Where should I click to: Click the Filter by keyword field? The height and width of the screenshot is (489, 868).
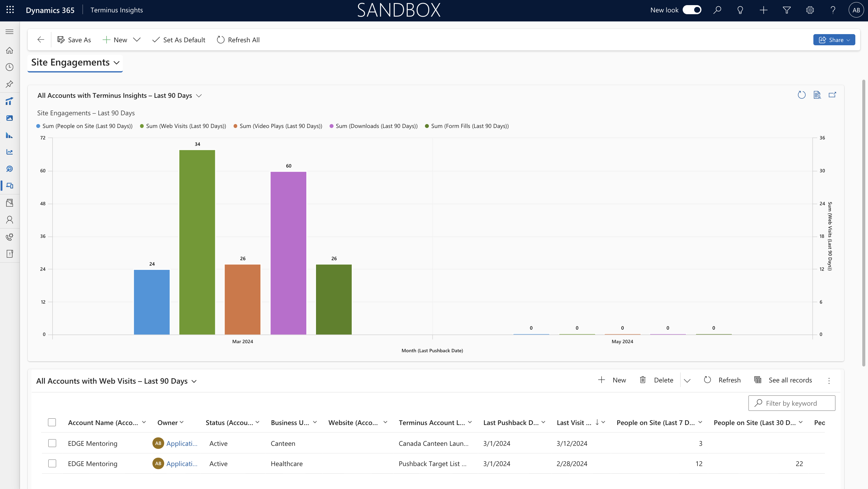(x=792, y=403)
